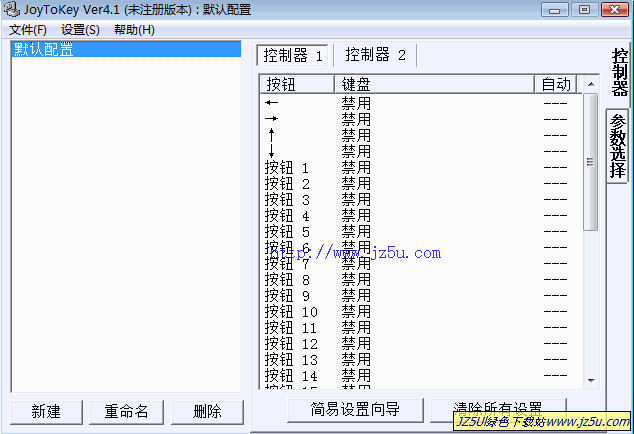Select the 按钮 3 row
634x434 pixels.
click(421, 199)
